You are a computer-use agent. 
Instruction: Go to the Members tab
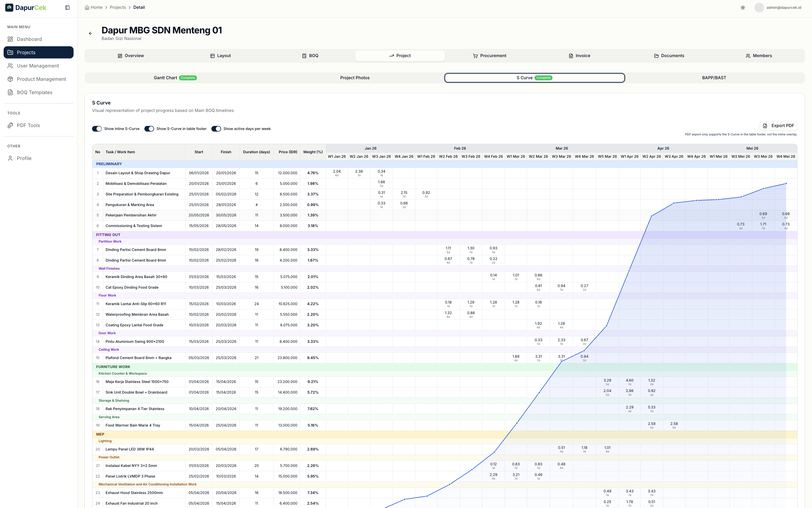[759, 56]
